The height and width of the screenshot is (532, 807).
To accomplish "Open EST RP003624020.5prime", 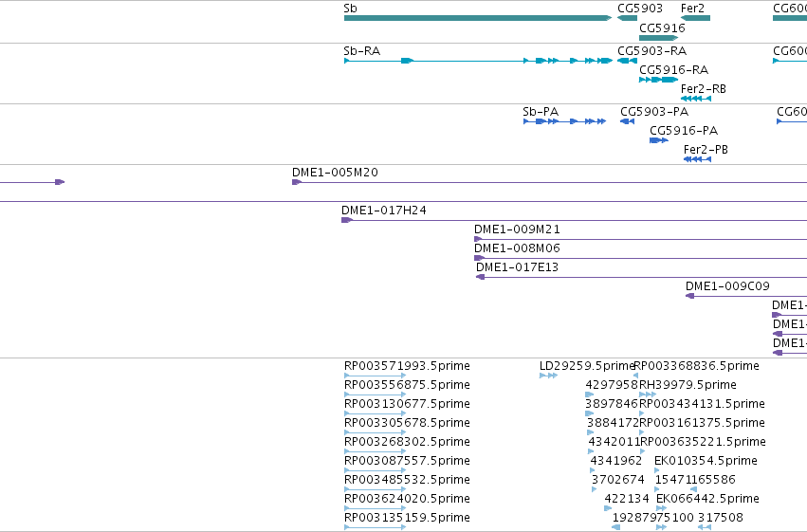I will coord(407,499).
